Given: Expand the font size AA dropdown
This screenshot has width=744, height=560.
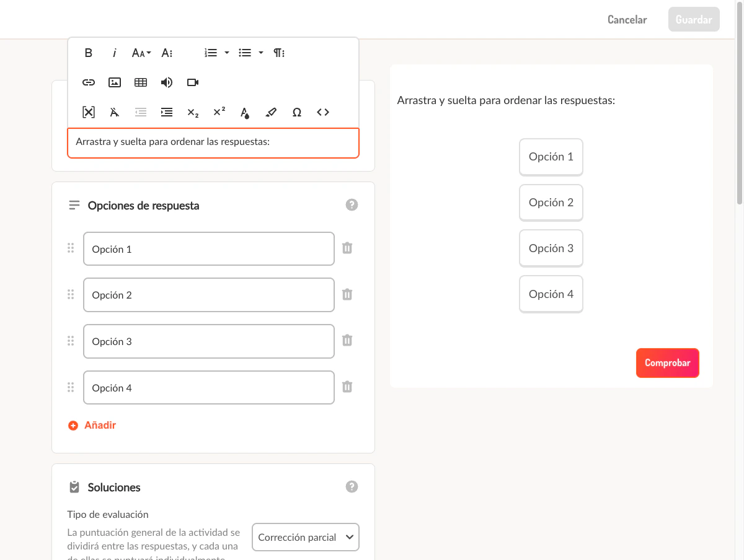Looking at the screenshot, I should (141, 53).
